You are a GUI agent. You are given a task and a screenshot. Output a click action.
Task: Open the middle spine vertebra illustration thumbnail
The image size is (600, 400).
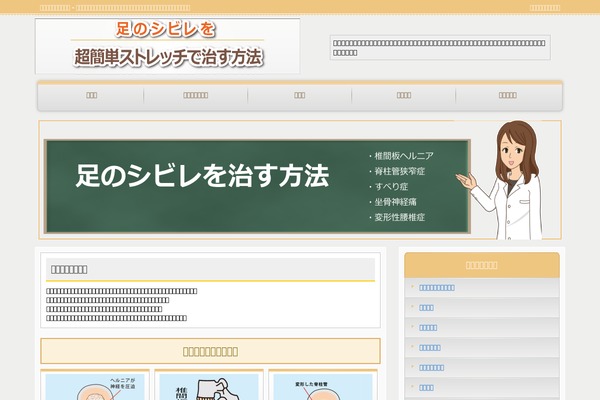click(x=209, y=387)
